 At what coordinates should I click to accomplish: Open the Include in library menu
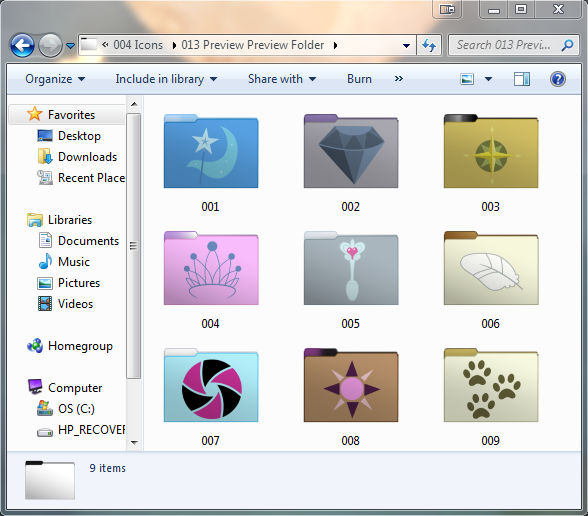tap(166, 79)
